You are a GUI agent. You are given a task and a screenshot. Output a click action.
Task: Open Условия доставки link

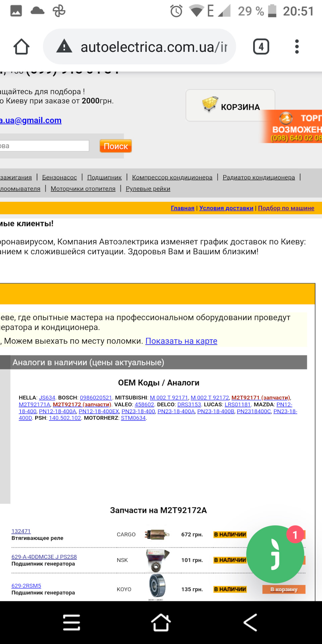point(226,208)
